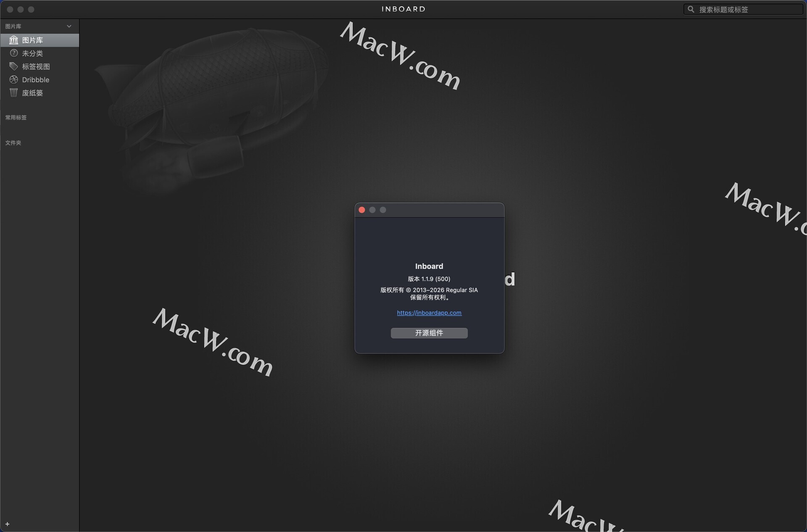Click the about dialog's gray zoom button
The height and width of the screenshot is (532, 807).
[x=382, y=210]
